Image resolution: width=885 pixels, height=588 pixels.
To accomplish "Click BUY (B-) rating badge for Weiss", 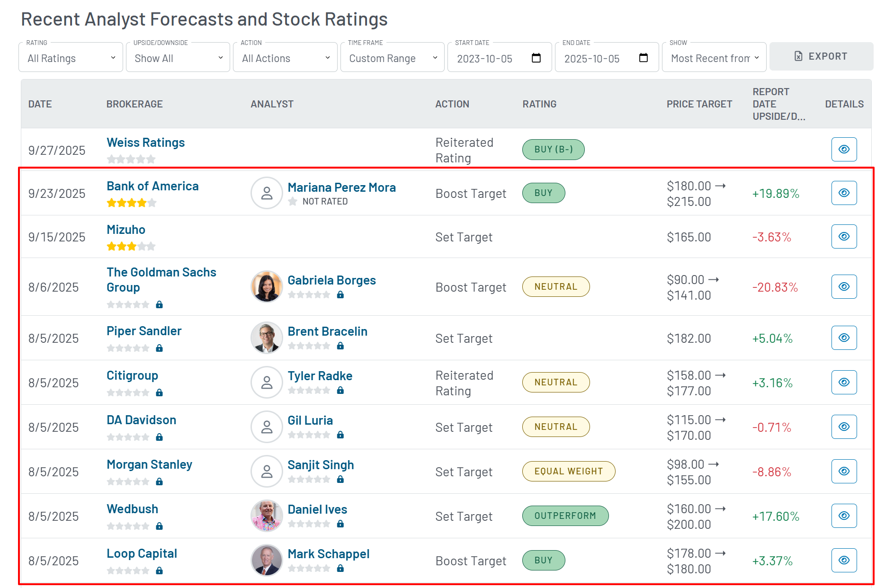I will (x=554, y=150).
